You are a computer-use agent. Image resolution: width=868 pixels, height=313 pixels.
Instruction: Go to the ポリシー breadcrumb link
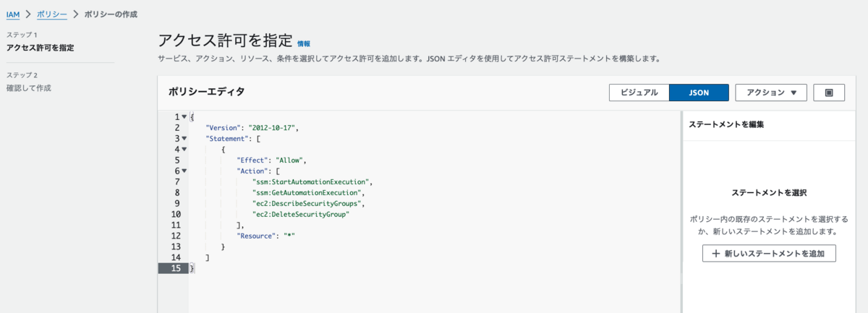(x=51, y=14)
